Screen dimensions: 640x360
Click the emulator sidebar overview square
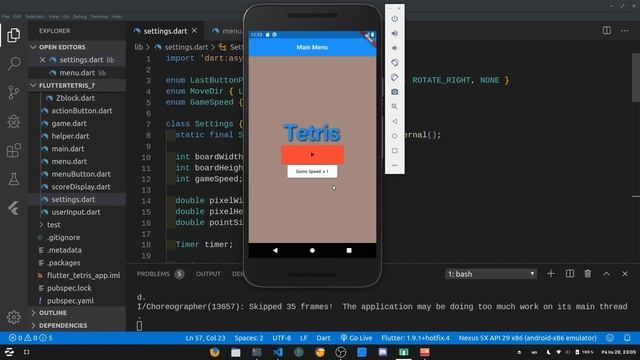click(x=394, y=151)
